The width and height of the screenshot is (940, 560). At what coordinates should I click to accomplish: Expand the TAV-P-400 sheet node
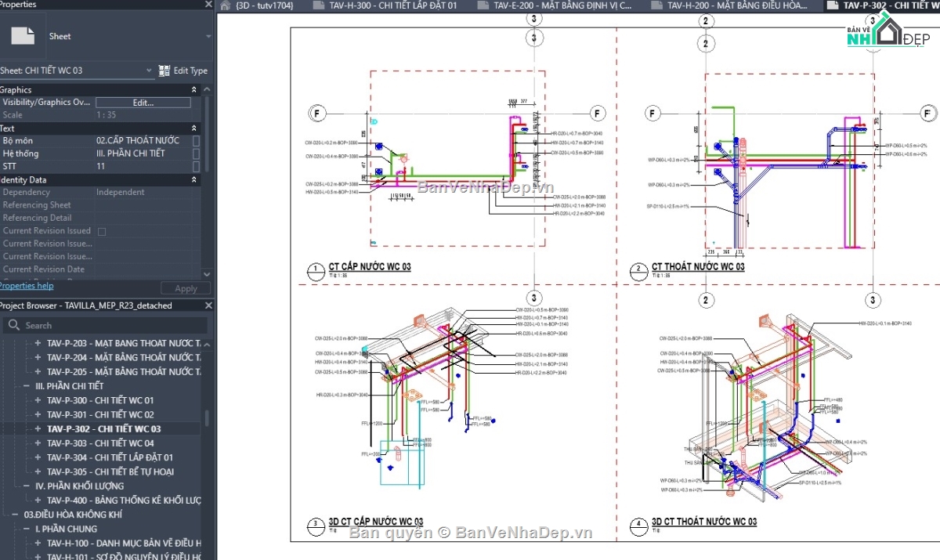pyautogui.click(x=38, y=500)
